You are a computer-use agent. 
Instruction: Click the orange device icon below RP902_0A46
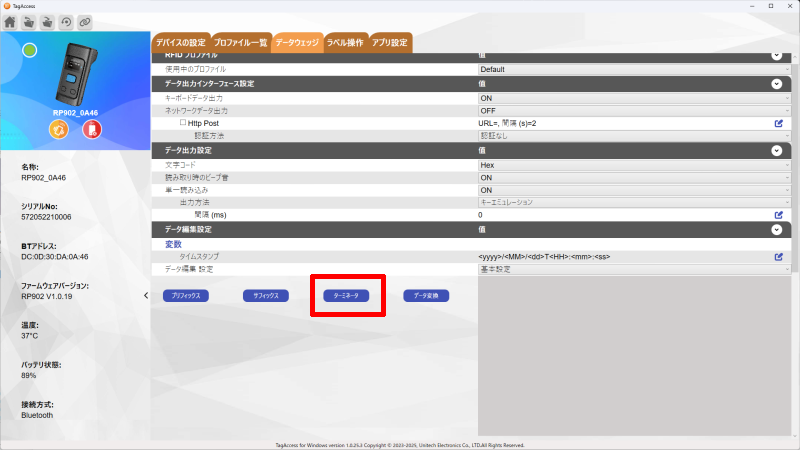point(58,131)
